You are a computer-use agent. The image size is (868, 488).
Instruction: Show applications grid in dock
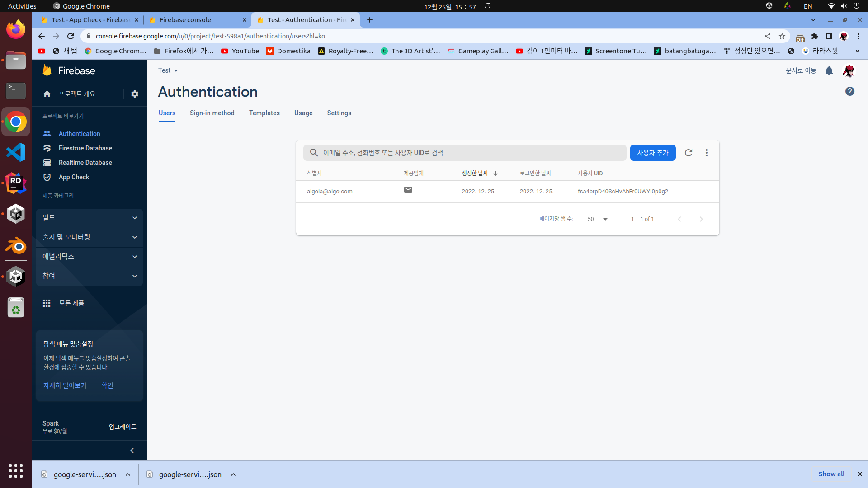(x=16, y=471)
